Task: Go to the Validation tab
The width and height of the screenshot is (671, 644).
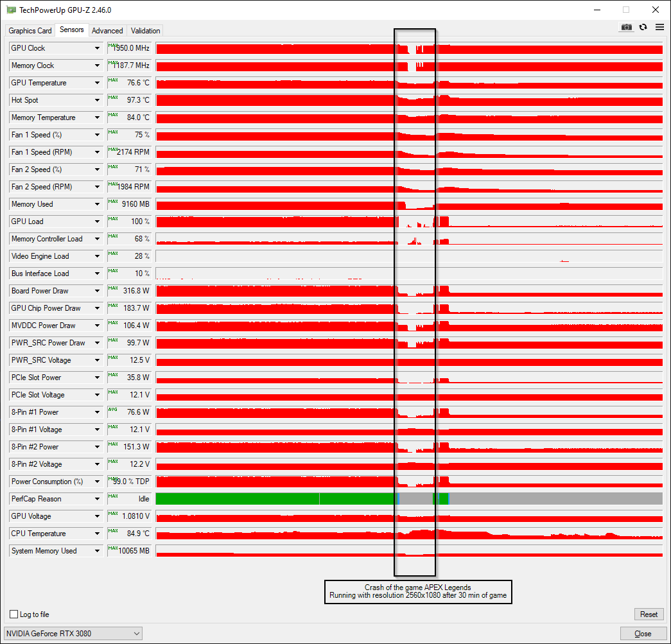Action: [146, 31]
